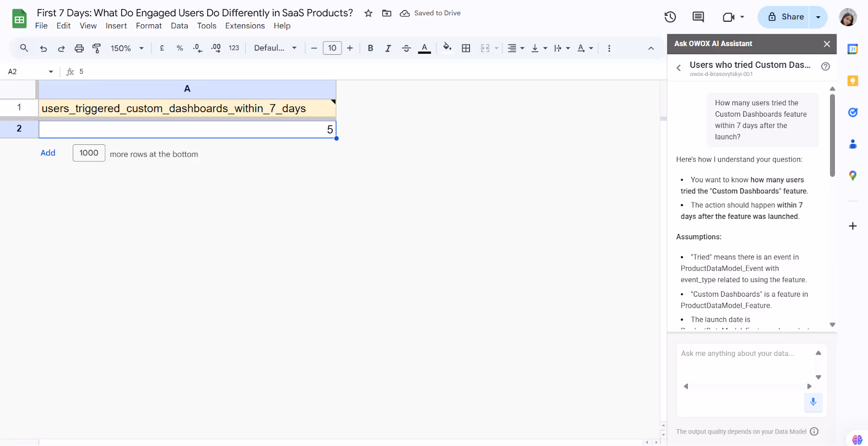Viewport: 868px width, 446px height.
Task: Format cell as currency pound
Action: [162, 48]
